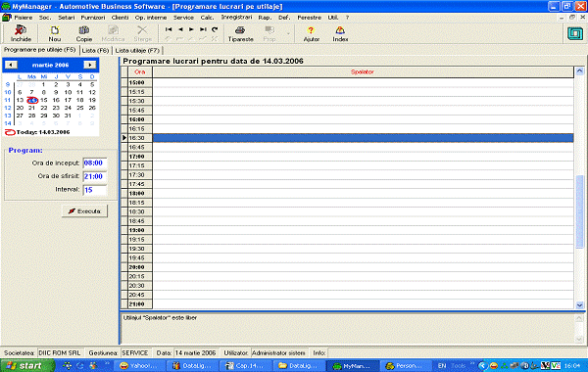Open the Setari menu

tap(67, 18)
